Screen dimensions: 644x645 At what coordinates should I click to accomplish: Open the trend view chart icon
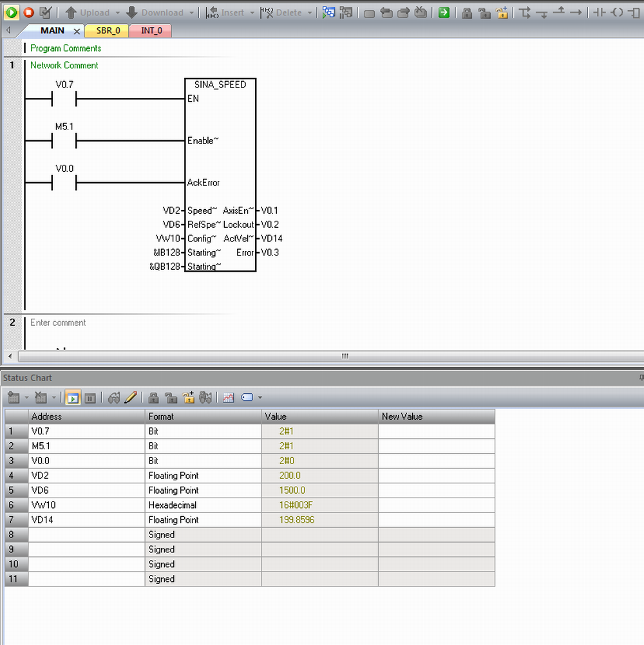pos(229,398)
